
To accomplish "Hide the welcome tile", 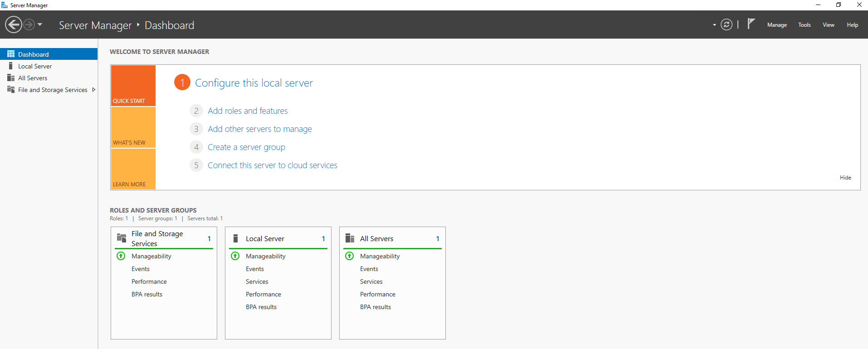I will click(845, 178).
